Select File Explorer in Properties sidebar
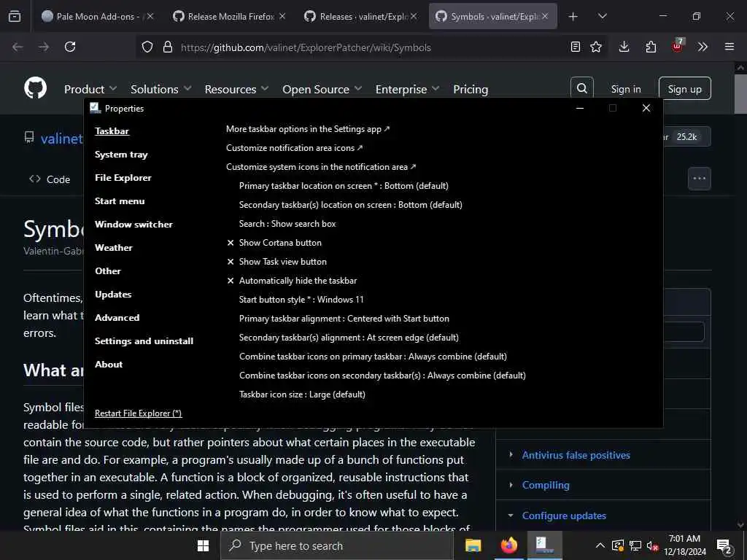Screen dimensions: 747x560 click(123, 178)
